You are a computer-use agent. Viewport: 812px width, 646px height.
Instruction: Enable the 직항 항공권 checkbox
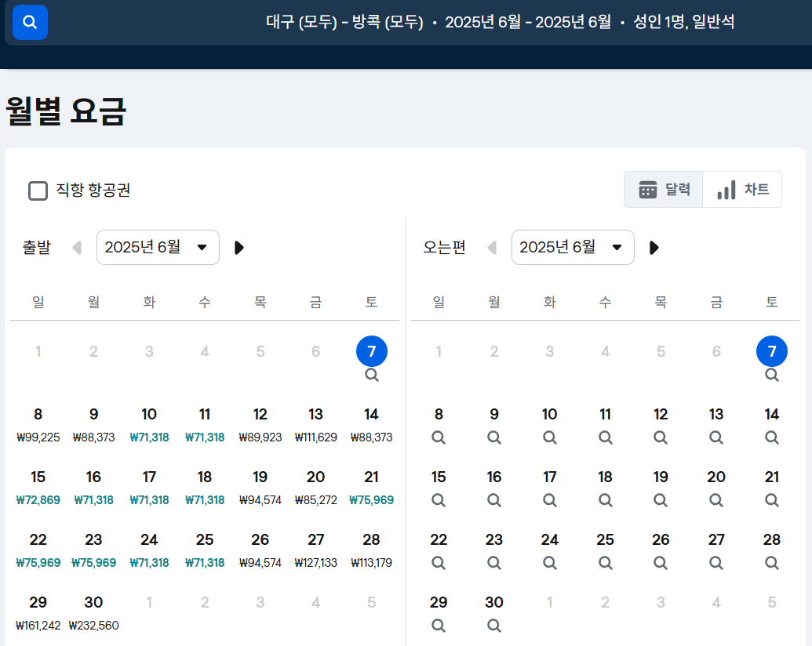(38, 191)
